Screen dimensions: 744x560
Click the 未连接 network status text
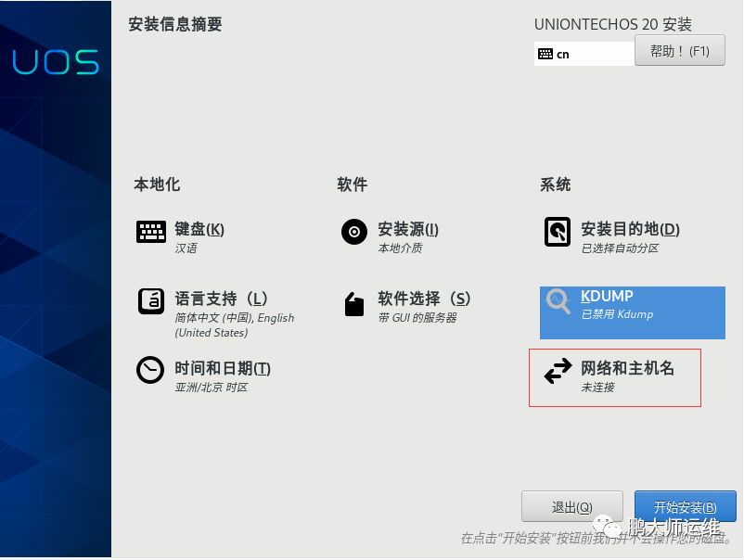coord(597,388)
